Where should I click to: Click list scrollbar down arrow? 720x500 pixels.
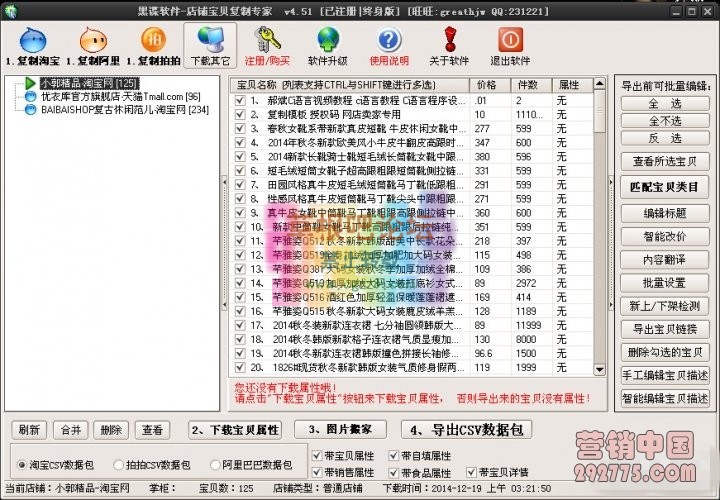pos(599,369)
